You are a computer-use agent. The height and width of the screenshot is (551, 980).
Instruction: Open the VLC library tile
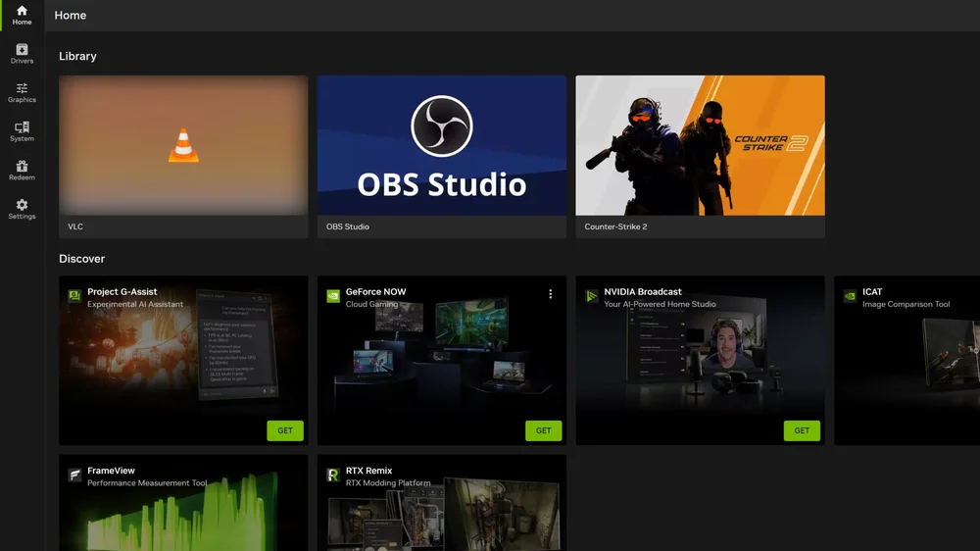click(x=183, y=156)
